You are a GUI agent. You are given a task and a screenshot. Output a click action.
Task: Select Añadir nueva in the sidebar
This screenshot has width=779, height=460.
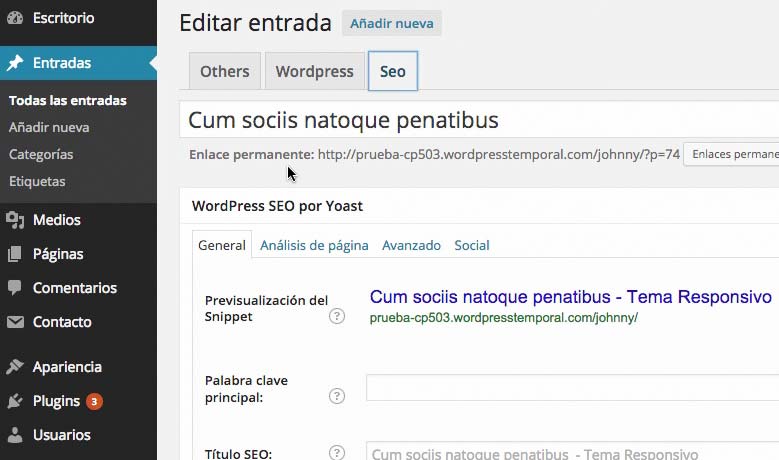pyautogui.click(x=49, y=128)
